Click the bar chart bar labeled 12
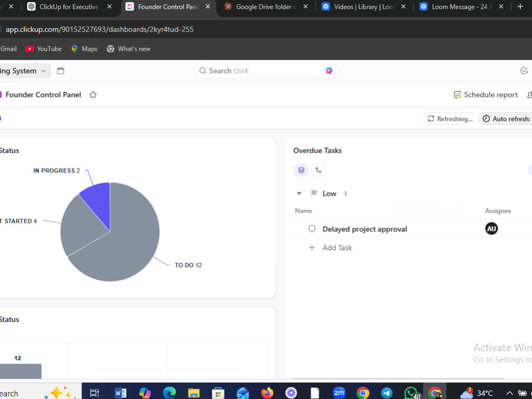This screenshot has width=532, height=399. coord(21,371)
